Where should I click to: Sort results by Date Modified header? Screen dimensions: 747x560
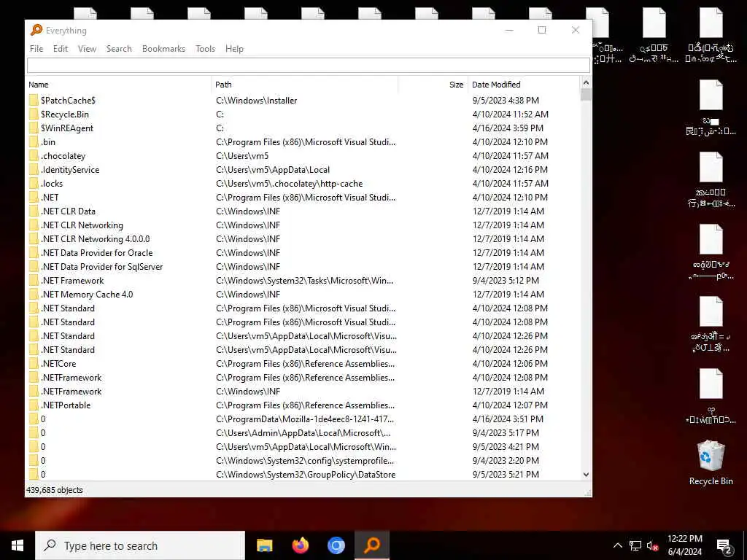[x=524, y=85]
